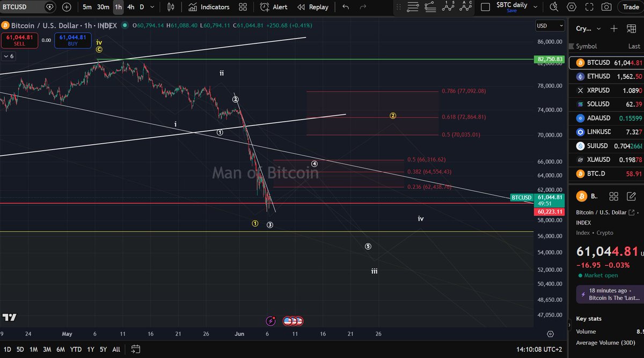Screen dimensions: 644x358
Task: Set date range to 1M
Action: pos(33,349)
